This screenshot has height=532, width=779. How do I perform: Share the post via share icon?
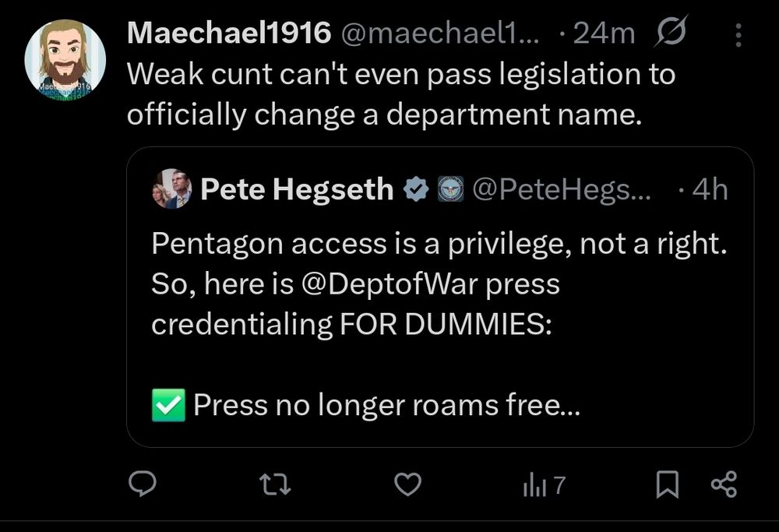click(724, 485)
